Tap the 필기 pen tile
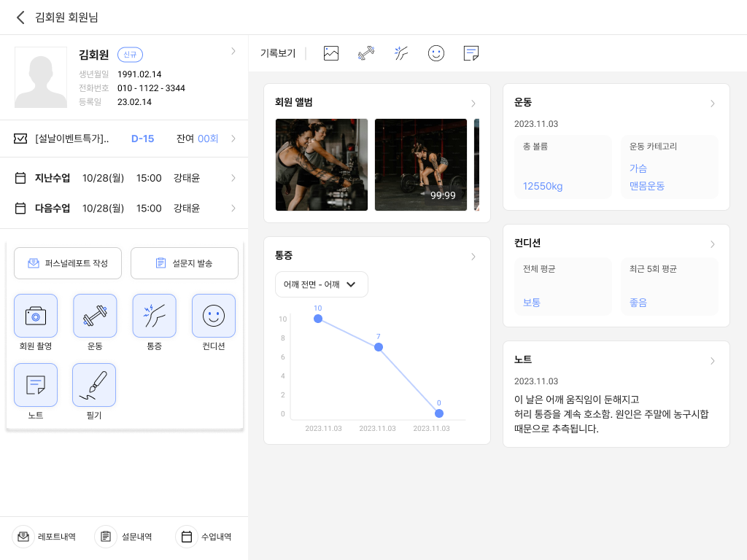This screenshot has height=560, width=747. pyautogui.click(x=94, y=385)
